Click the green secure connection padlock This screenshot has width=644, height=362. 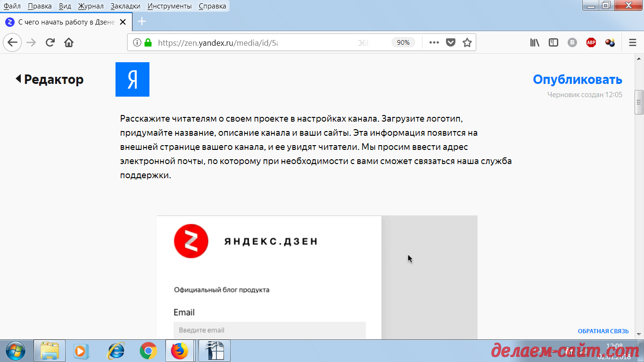148,42
